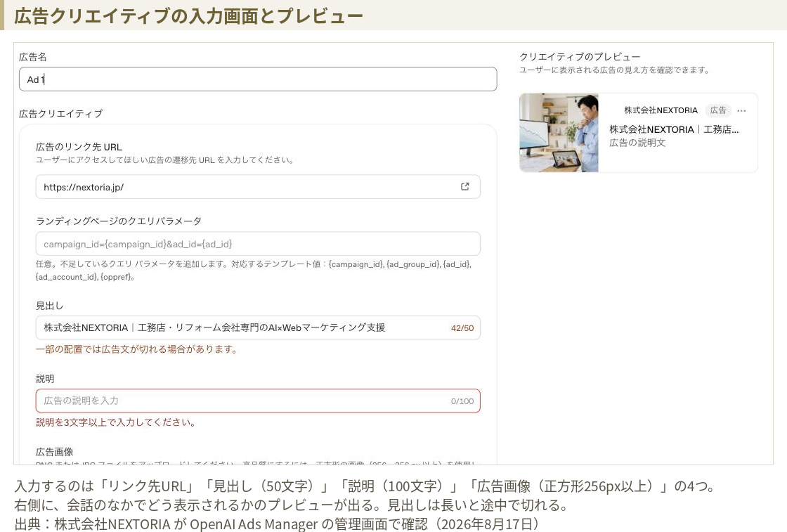
Task: Click 広告の説明文 text in preview
Action: click(637, 143)
